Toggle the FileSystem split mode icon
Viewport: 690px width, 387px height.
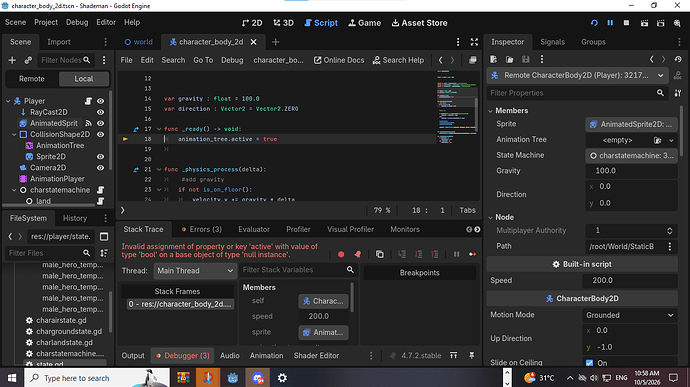[104, 236]
